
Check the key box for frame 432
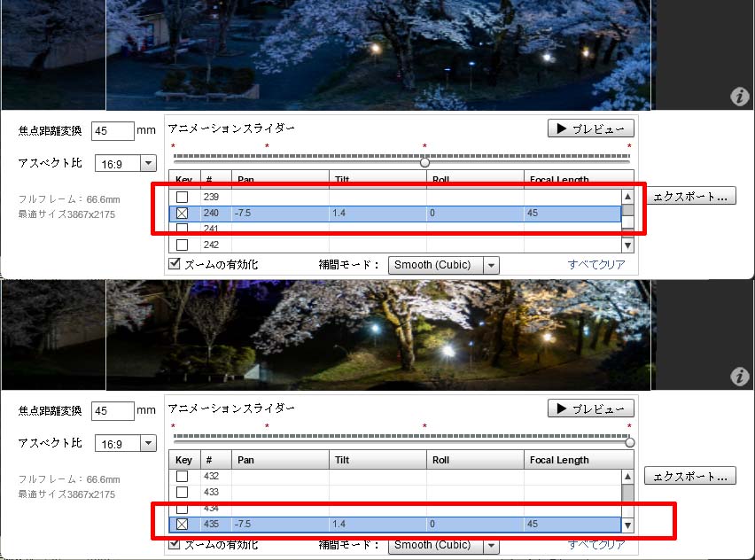183,477
